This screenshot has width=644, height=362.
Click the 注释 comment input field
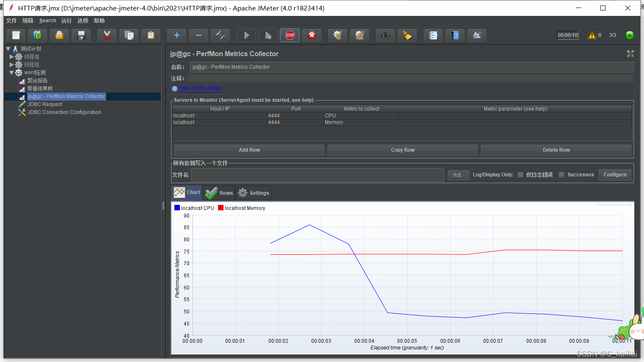410,78
